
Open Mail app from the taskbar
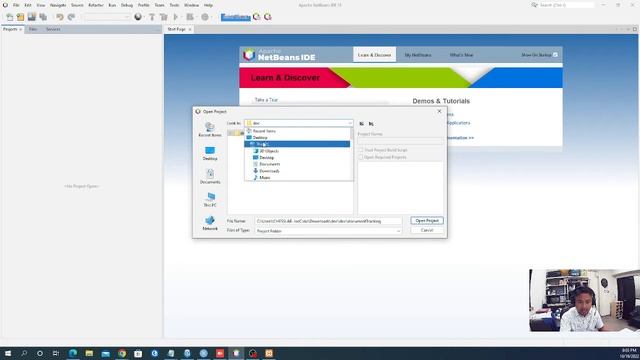pyautogui.click(x=106, y=353)
